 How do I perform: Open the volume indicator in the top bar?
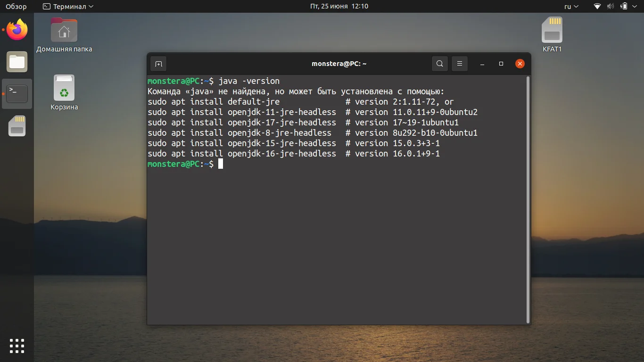[x=611, y=7]
